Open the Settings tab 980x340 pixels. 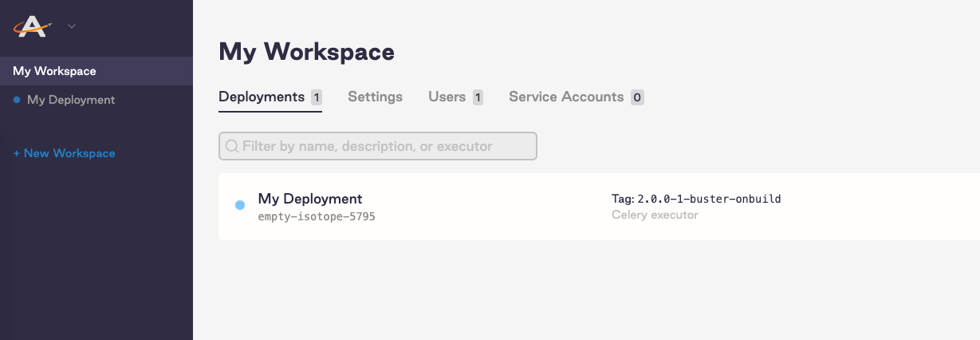[375, 97]
